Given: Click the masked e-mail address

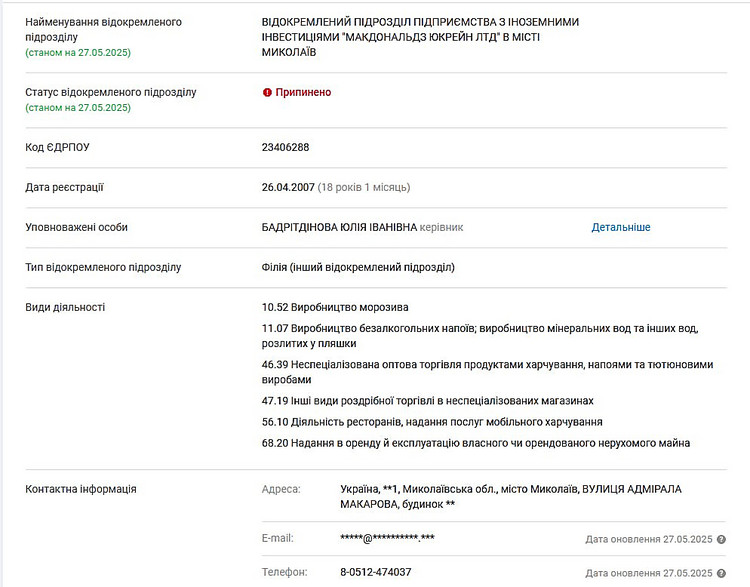Looking at the screenshot, I should [387, 538].
